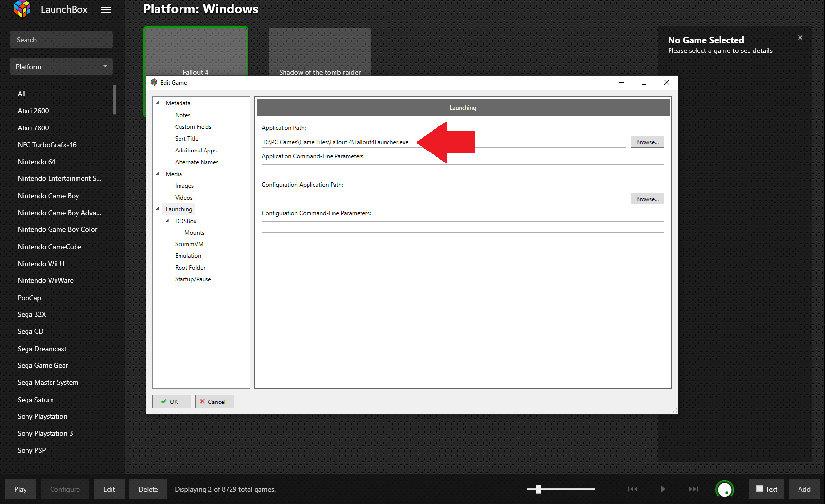825x504 pixels.
Task: Collapse the Launching tree node
Action: [x=158, y=209]
